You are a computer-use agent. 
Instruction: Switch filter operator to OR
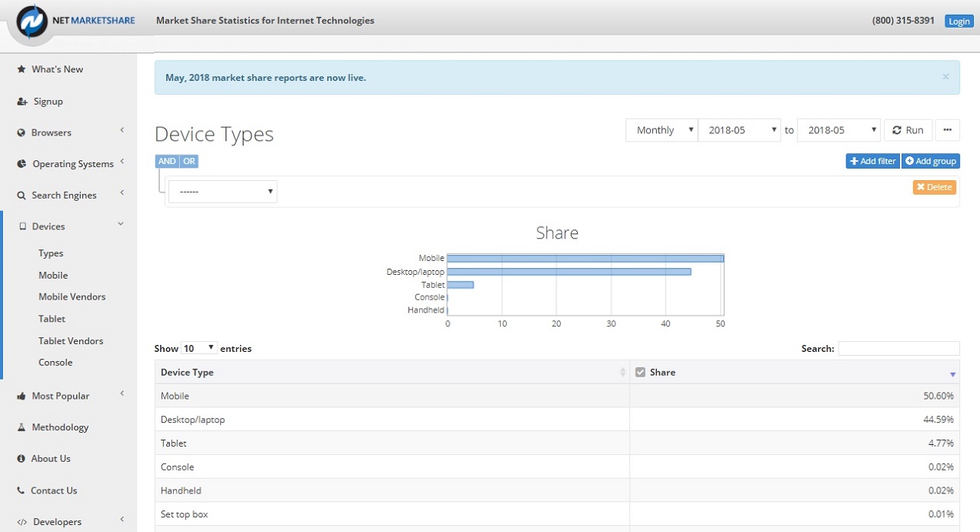[188, 162]
